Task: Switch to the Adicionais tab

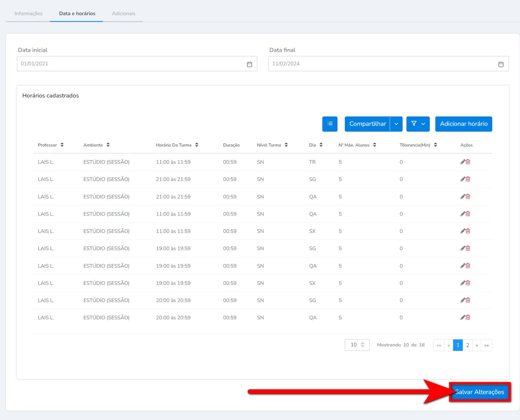Action: click(x=124, y=13)
